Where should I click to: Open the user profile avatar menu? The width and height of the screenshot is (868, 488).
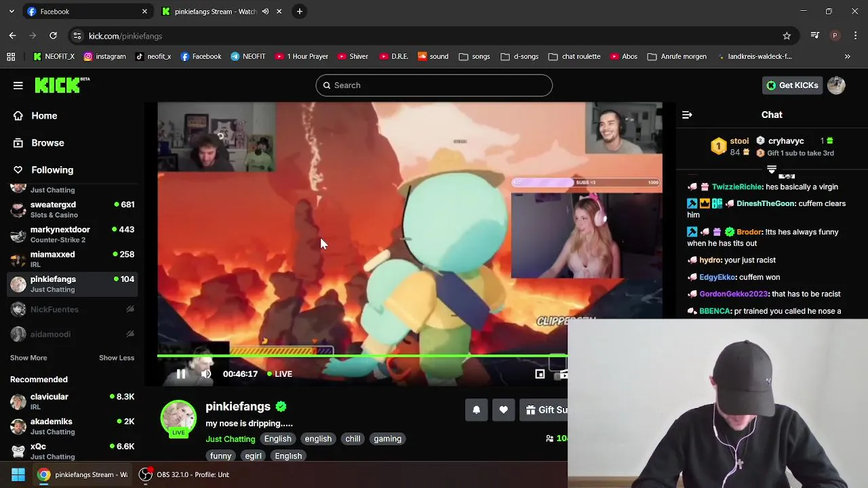[836, 85]
